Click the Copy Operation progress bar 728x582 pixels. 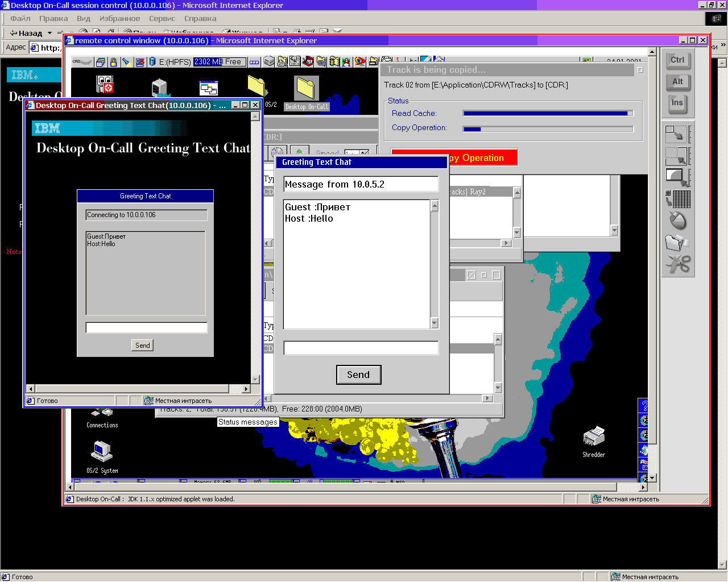548,129
